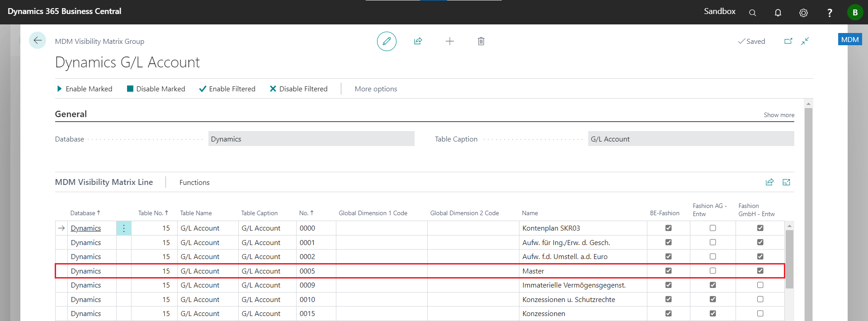Open BE-Fashion column header

tap(665, 213)
